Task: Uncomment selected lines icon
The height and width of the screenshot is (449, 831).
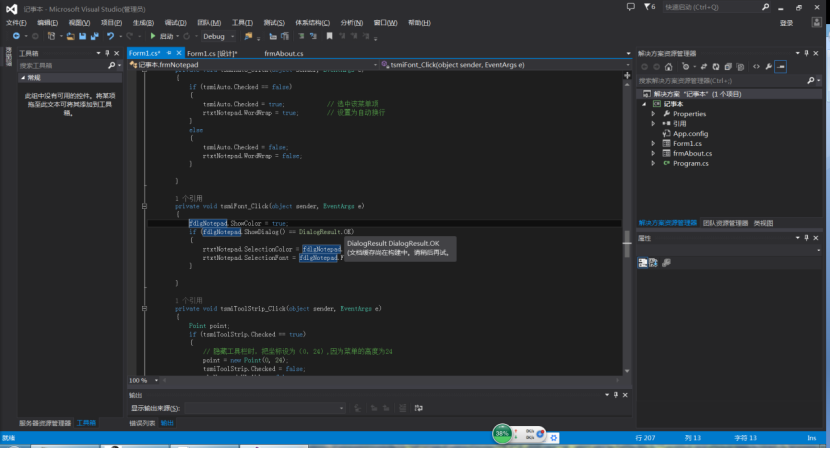Action: 313,36
